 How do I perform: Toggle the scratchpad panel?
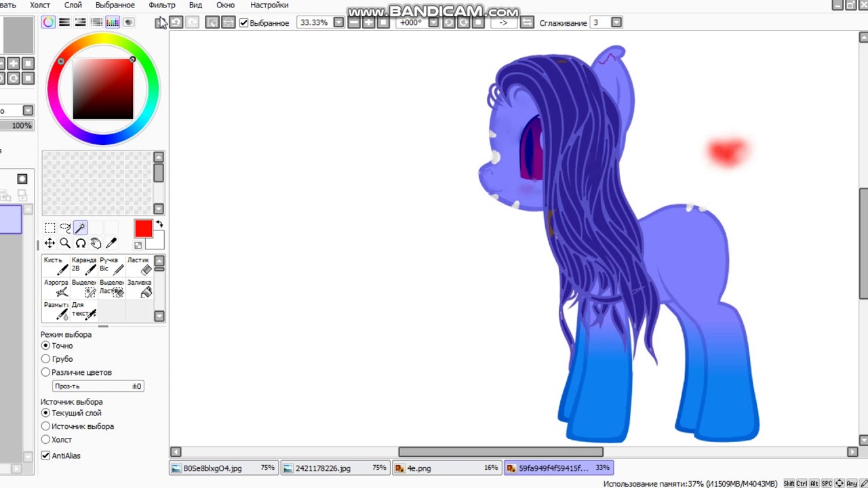point(128,22)
